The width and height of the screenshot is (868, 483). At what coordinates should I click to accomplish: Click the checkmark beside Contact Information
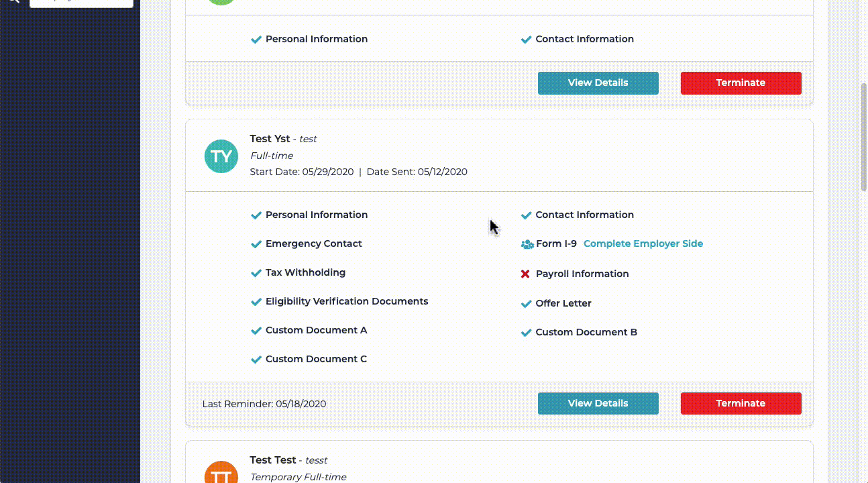click(x=527, y=215)
